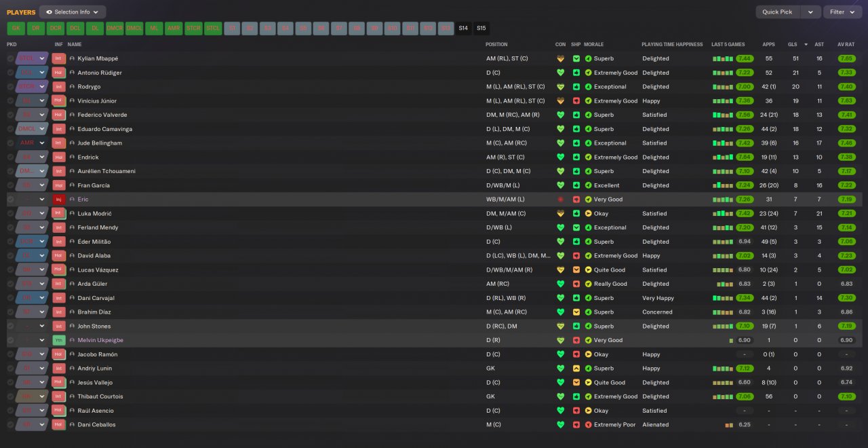Toggle the pick checkbox for Thibaut Courtois
Viewport: 868px width, 448px height.
(x=10, y=396)
